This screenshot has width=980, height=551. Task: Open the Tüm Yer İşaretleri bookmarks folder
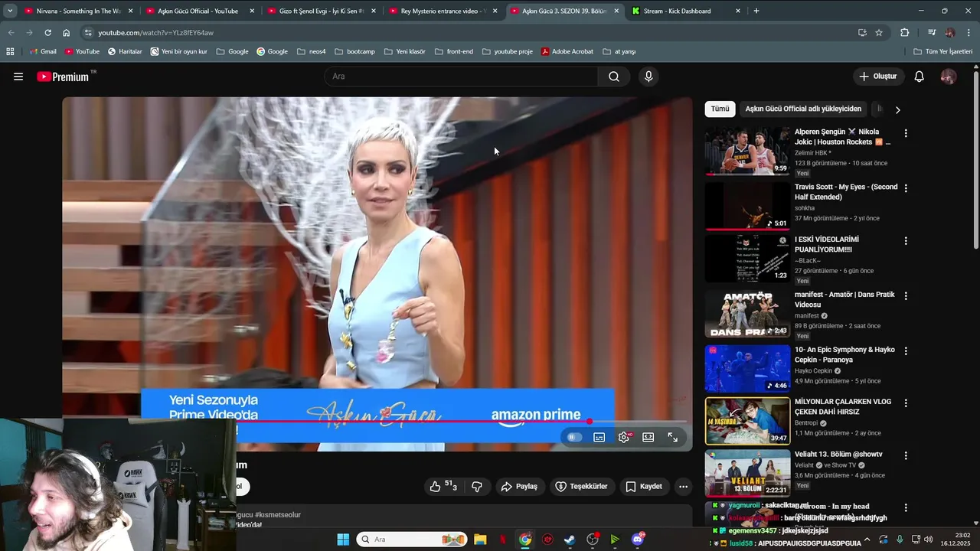coord(943,51)
